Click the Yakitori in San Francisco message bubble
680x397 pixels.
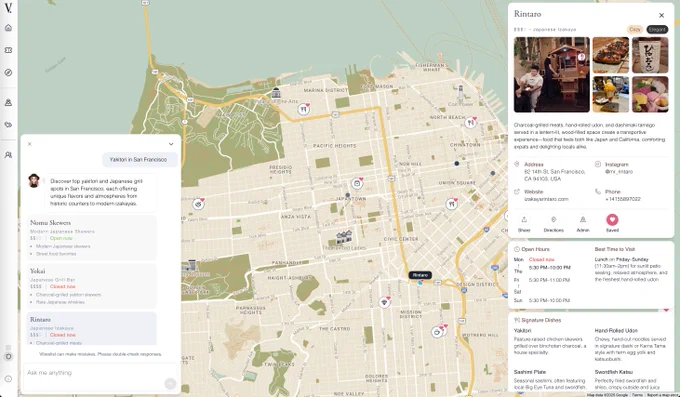(140, 160)
